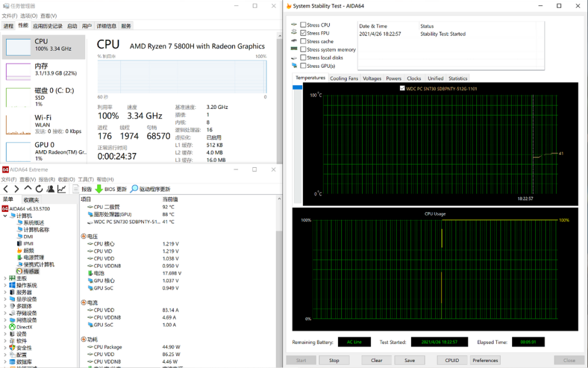Image resolution: width=588 pixels, height=368 pixels.
Task: Click the Save button
Action: click(x=409, y=360)
